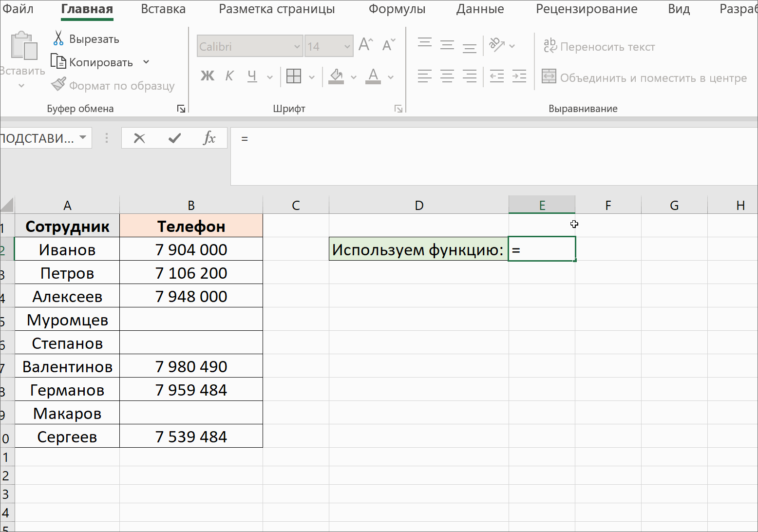Click the wrap text icon

[550, 46]
